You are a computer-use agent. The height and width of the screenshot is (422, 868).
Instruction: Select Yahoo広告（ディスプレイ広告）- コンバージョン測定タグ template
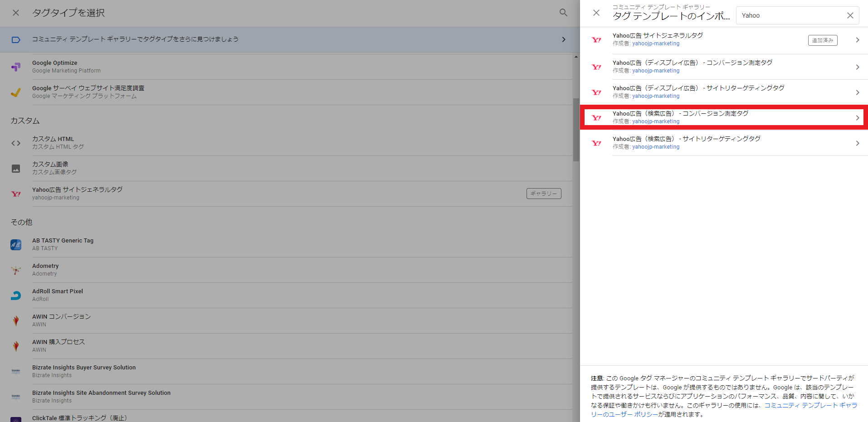[x=724, y=67]
